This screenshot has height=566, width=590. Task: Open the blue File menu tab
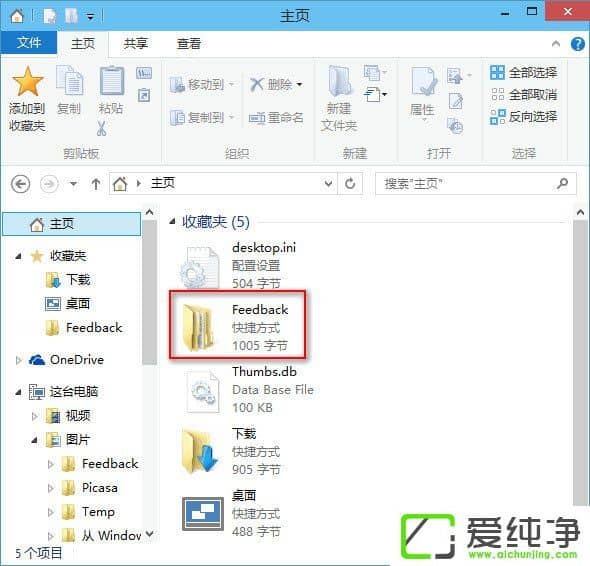click(x=29, y=43)
